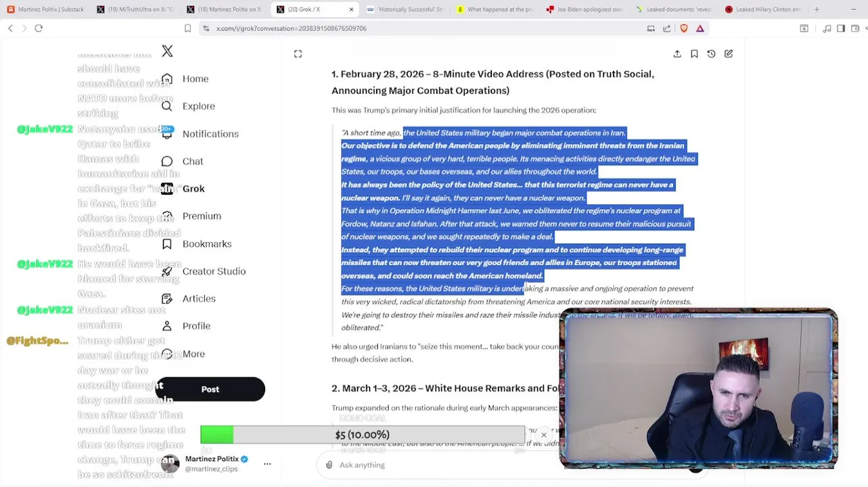Screen dimensions: 868x487
Task: Start a new Grok chat with compose icon
Action: (729, 54)
